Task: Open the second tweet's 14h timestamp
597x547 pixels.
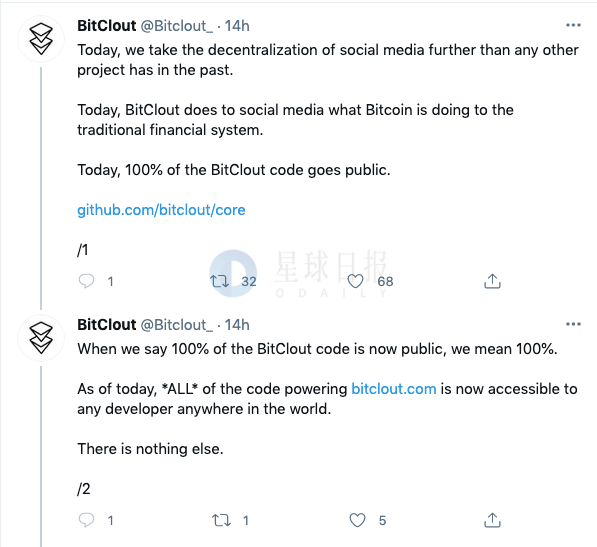Action: (x=237, y=325)
